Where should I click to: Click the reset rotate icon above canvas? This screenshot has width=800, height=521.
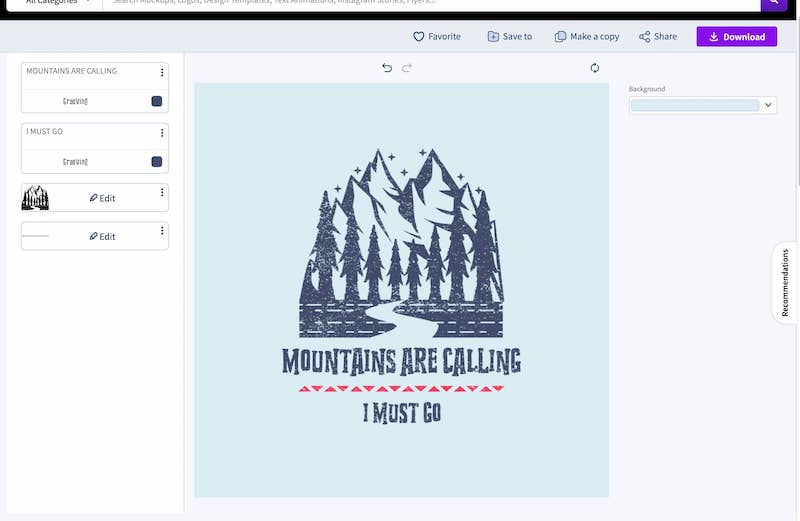point(595,68)
